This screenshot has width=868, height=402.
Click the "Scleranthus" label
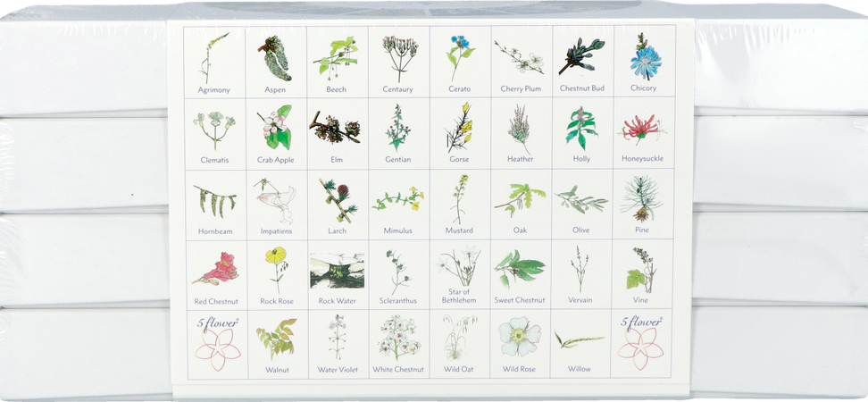398,301
